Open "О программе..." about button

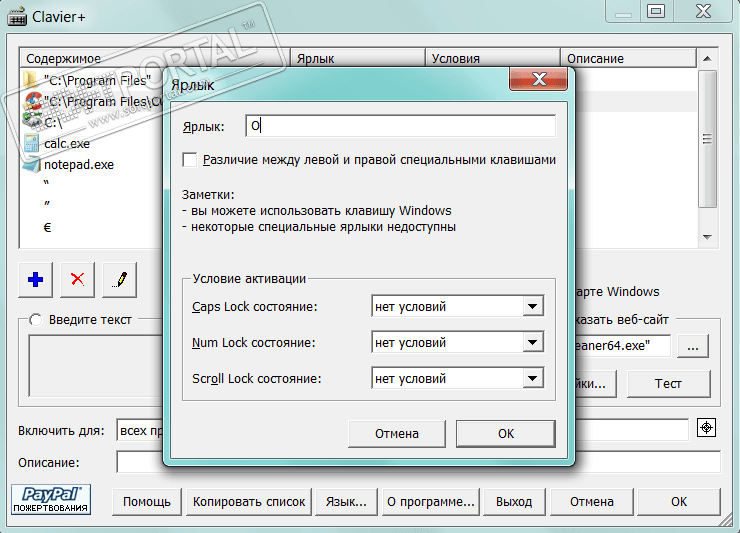tap(431, 501)
